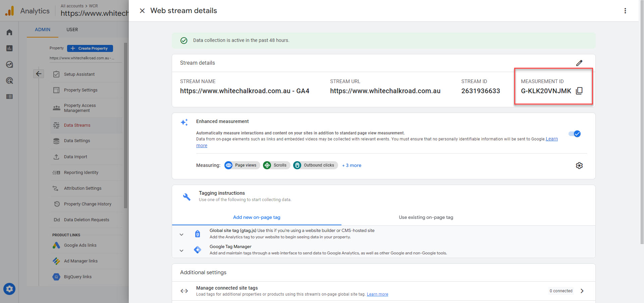Switch to Use existing on-page tag tab
Image resolution: width=644 pixels, height=303 pixels.
coord(426,217)
